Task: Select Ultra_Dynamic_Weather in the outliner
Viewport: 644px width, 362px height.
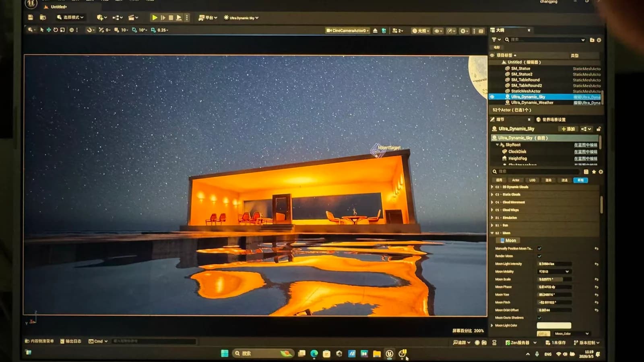Action: click(x=532, y=103)
